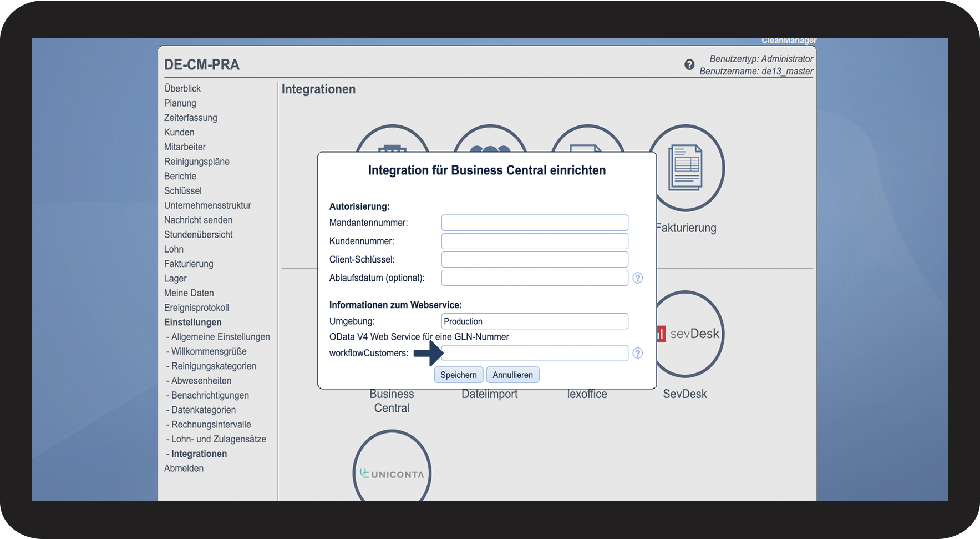Show help for the Ablaufsdatum field

[x=638, y=278]
